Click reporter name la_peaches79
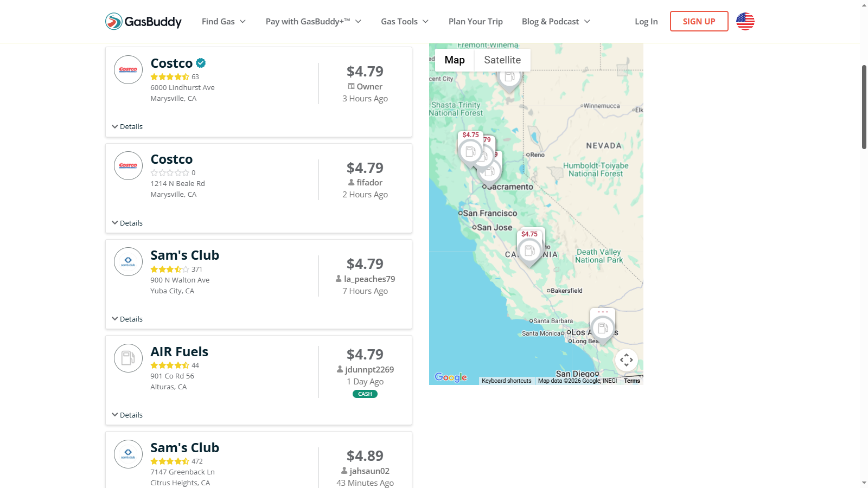Viewport: 868px width, 488px height. (x=369, y=279)
